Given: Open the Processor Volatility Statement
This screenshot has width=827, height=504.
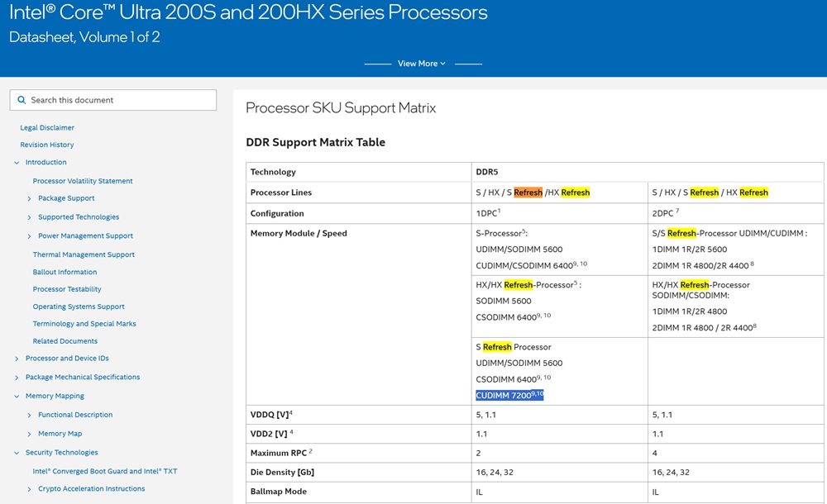Looking at the screenshot, I should click(84, 181).
